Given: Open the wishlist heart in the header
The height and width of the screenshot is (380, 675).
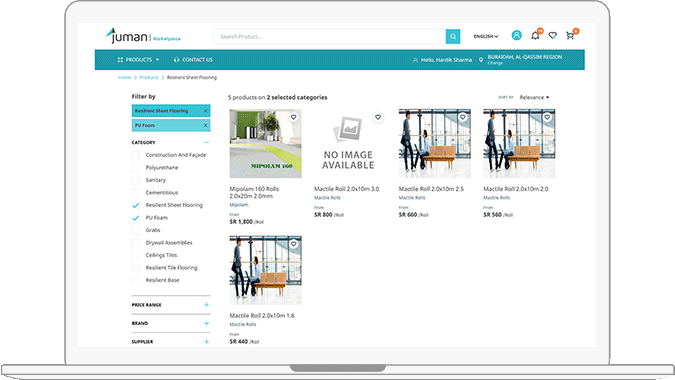Looking at the screenshot, I should tap(553, 36).
